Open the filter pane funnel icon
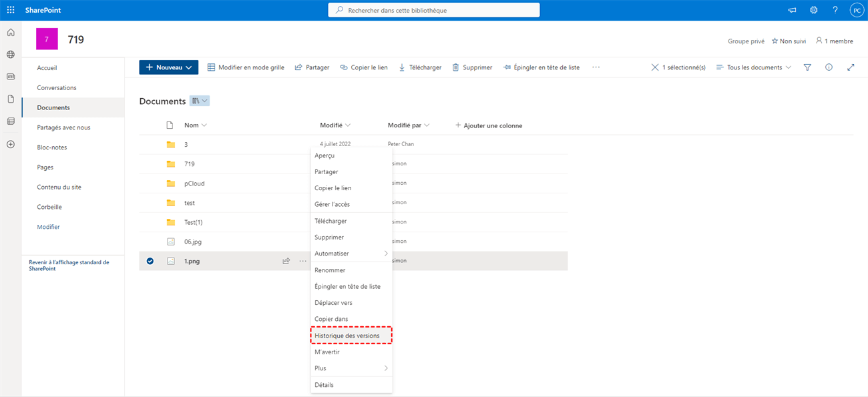Image resolution: width=868 pixels, height=397 pixels. click(807, 67)
